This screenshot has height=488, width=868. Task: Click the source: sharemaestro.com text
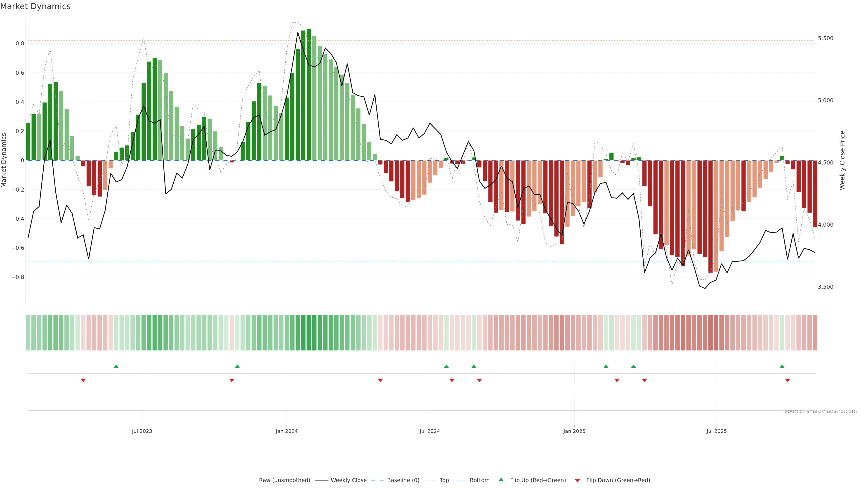pyautogui.click(x=821, y=411)
